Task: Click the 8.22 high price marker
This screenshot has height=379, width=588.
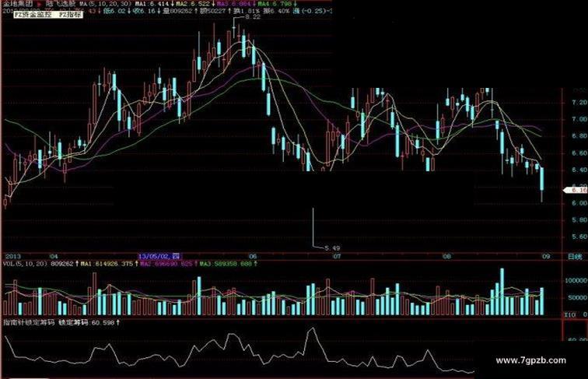Action: coord(252,17)
